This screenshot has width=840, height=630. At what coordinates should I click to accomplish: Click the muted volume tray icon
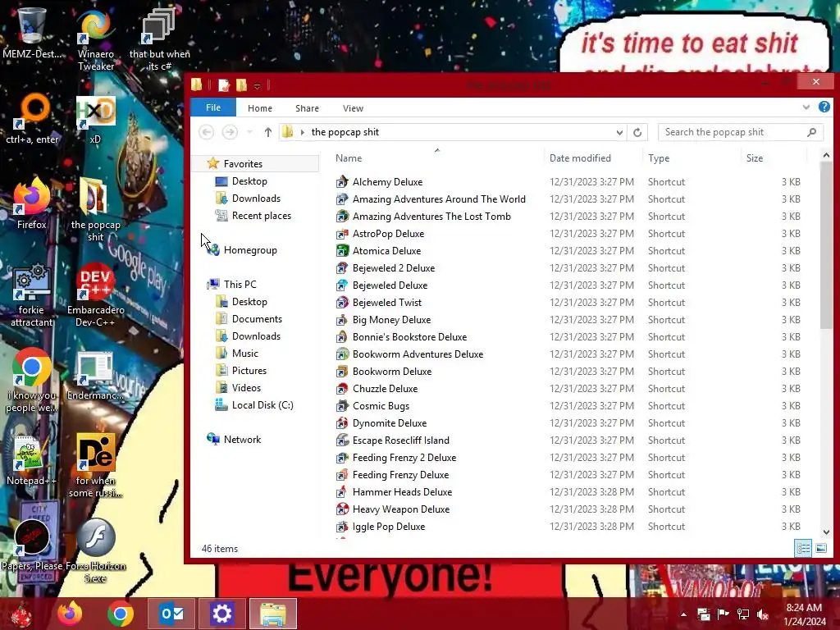coord(762,614)
